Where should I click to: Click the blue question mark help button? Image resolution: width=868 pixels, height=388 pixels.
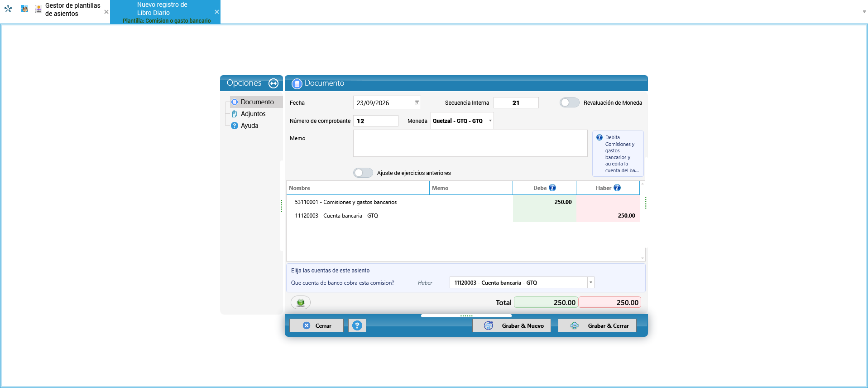click(x=357, y=325)
